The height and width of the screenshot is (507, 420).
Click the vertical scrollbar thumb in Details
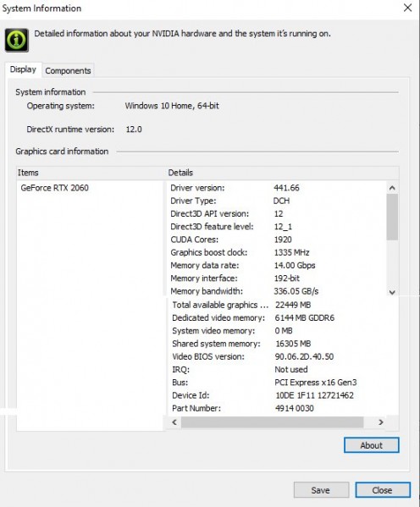point(392,217)
